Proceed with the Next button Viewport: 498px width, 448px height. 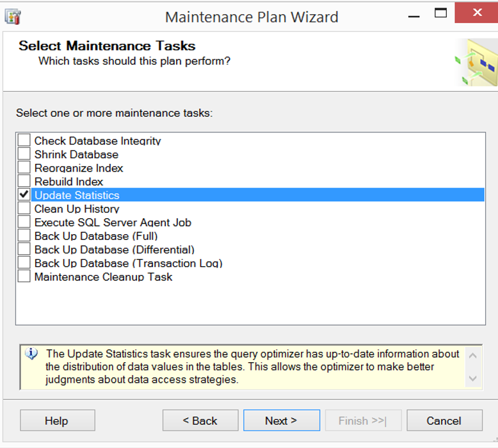[282, 420]
